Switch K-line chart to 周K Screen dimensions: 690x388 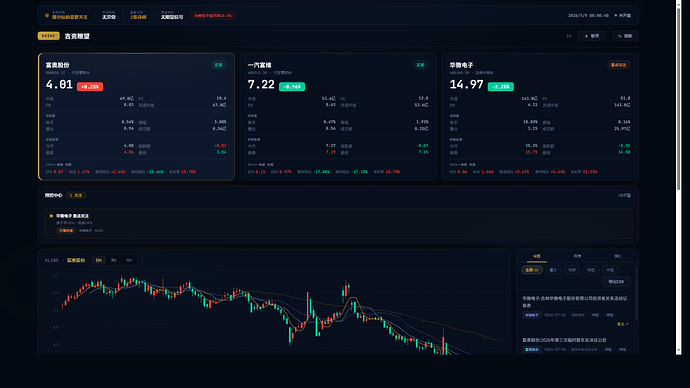(x=114, y=260)
